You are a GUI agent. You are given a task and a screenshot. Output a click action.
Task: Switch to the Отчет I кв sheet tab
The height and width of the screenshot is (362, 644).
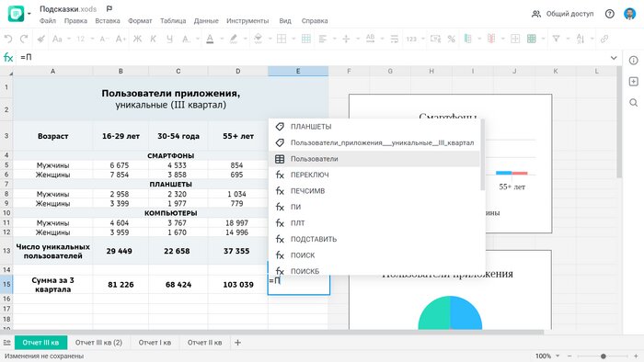(155, 343)
